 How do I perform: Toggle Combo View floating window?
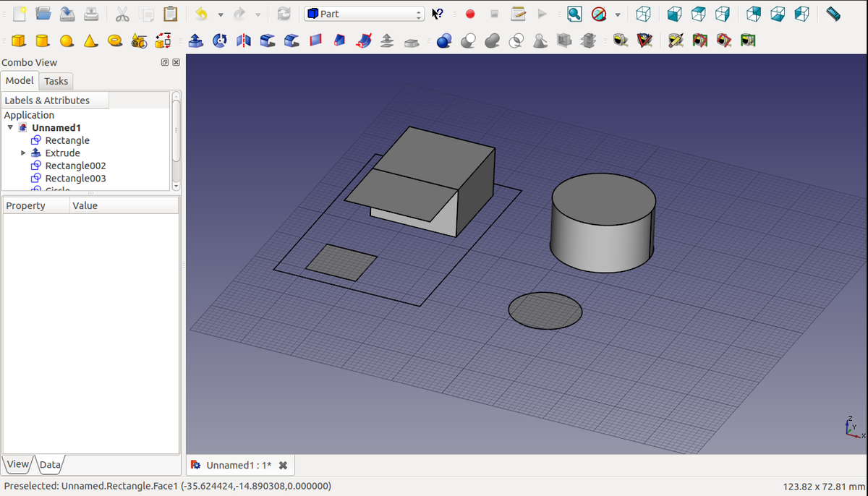[x=165, y=63]
